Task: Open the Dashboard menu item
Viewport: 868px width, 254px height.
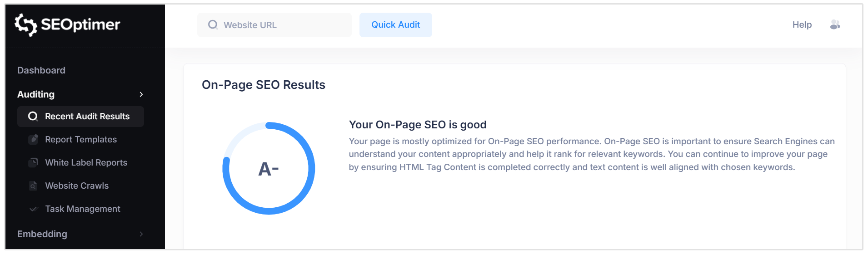Action: point(41,70)
